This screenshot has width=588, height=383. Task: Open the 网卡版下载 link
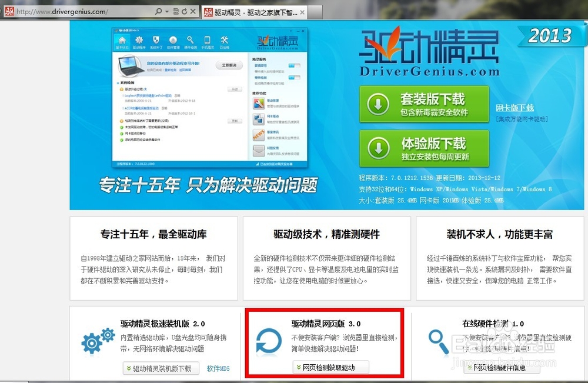click(514, 108)
